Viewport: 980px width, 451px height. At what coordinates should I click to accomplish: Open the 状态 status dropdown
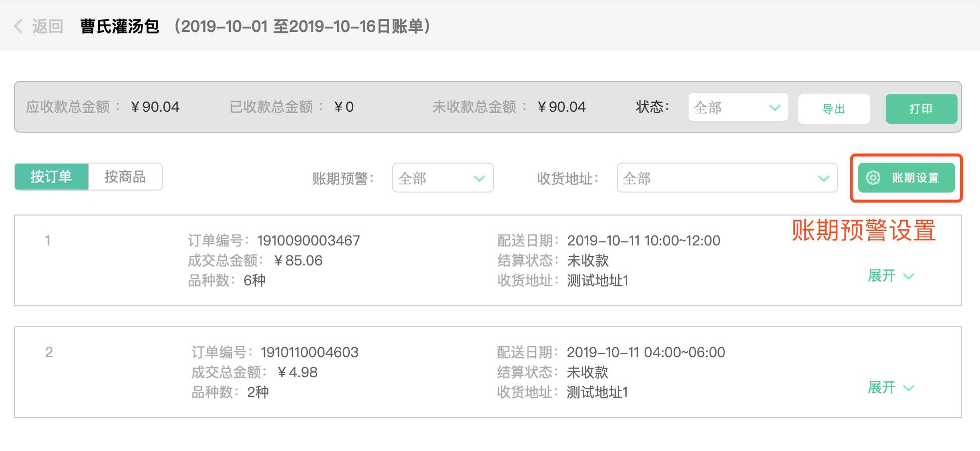tap(737, 107)
